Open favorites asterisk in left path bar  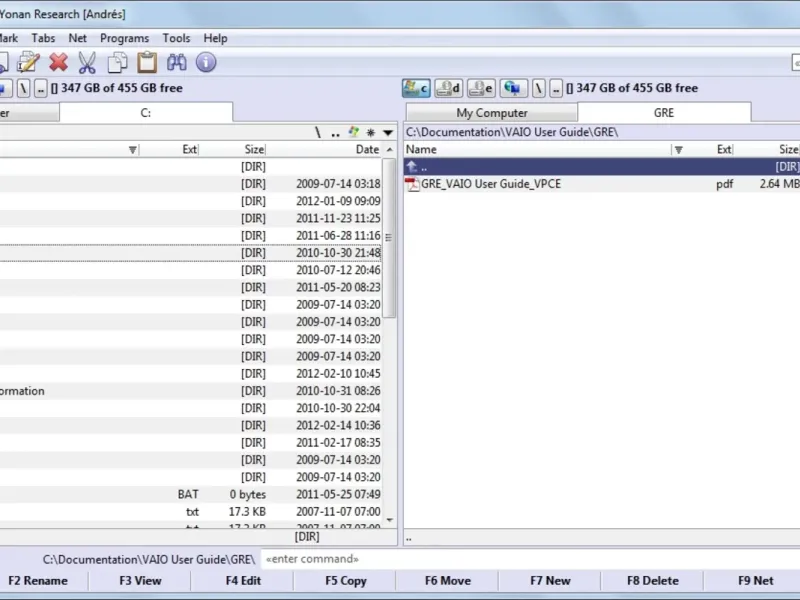click(x=371, y=133)
